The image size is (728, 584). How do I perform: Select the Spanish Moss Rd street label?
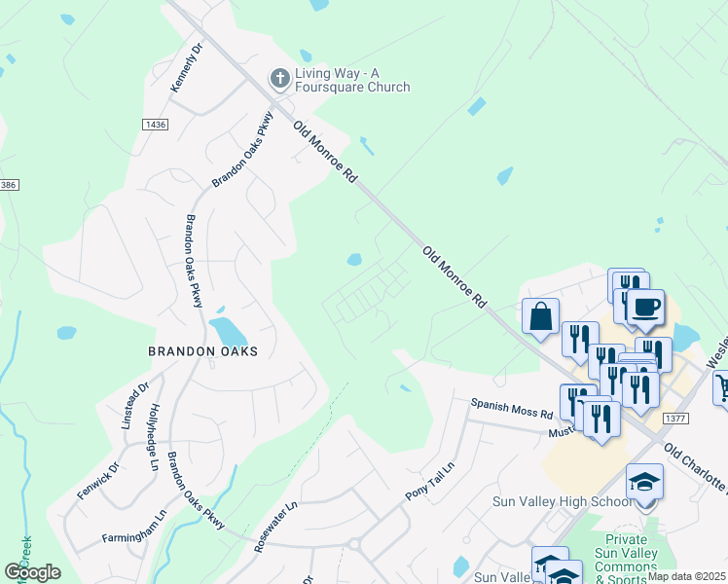(x=512, y=409)
